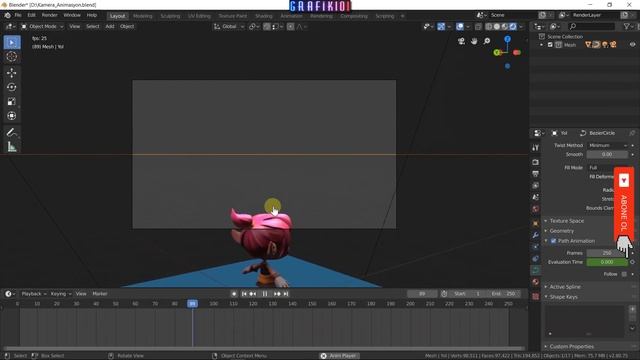Open the Edit menu
The width and height of the screenshot is (640, 360).
coord(31,16)
